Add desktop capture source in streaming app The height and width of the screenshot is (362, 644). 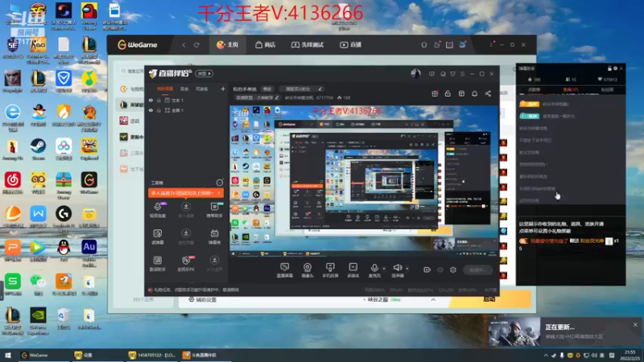pos(285,270)
